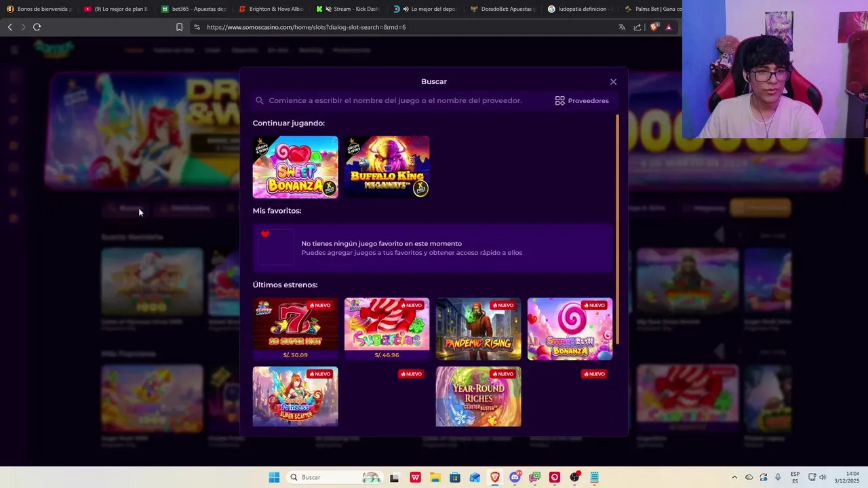Switch to YouTube Lo mejor de plan B tab
The image size is (868, 488).
116,9
